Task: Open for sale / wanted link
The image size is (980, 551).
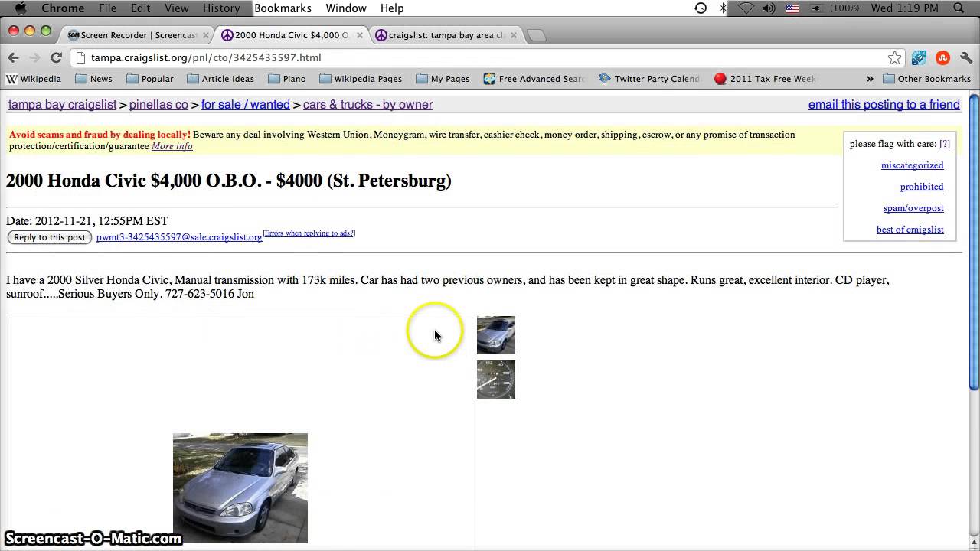Action: tap(246, 105)
